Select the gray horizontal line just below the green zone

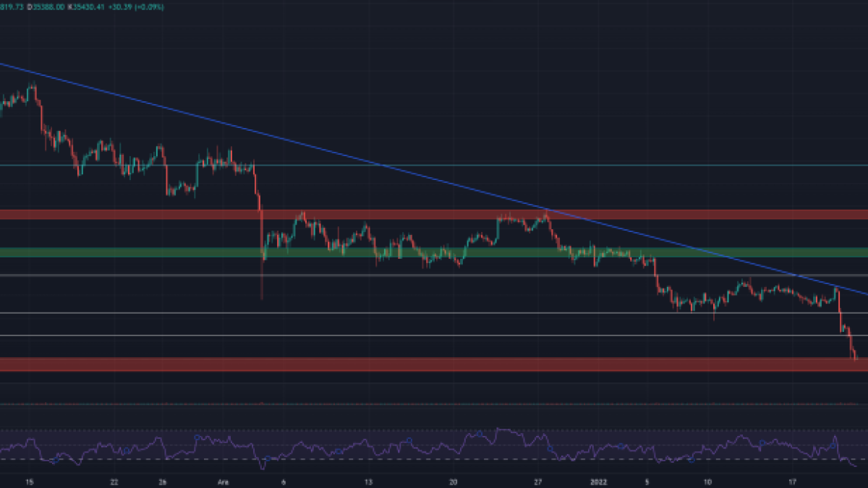click(x=434, y=275)
